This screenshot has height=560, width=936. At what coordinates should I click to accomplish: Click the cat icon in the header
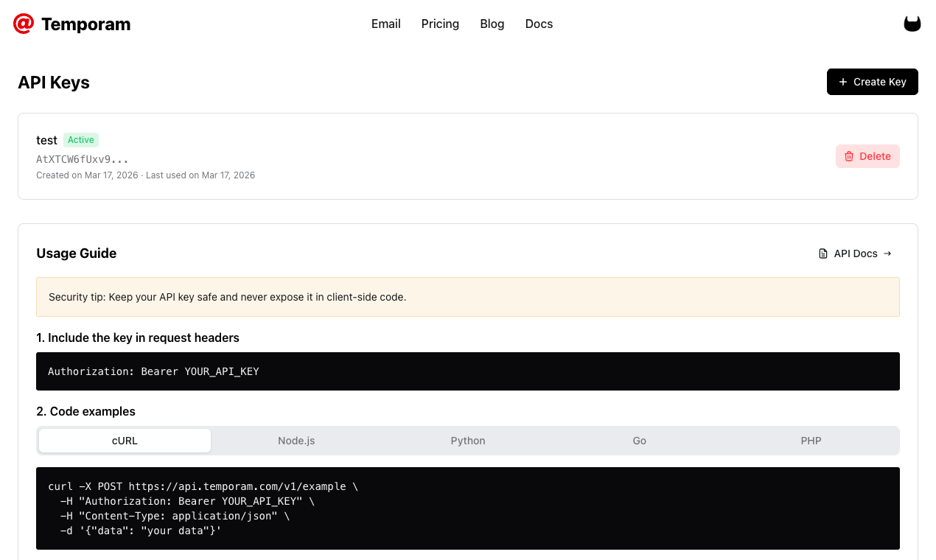(912, 23)
